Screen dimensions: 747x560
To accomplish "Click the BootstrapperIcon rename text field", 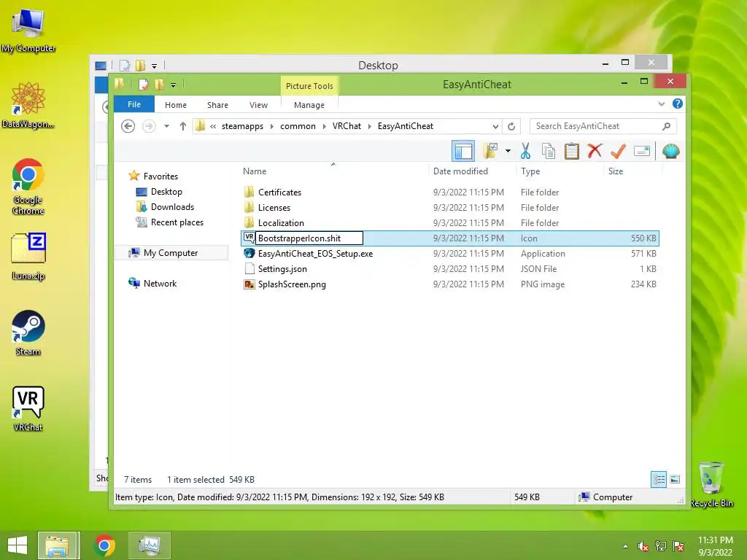I will [309, 238].
